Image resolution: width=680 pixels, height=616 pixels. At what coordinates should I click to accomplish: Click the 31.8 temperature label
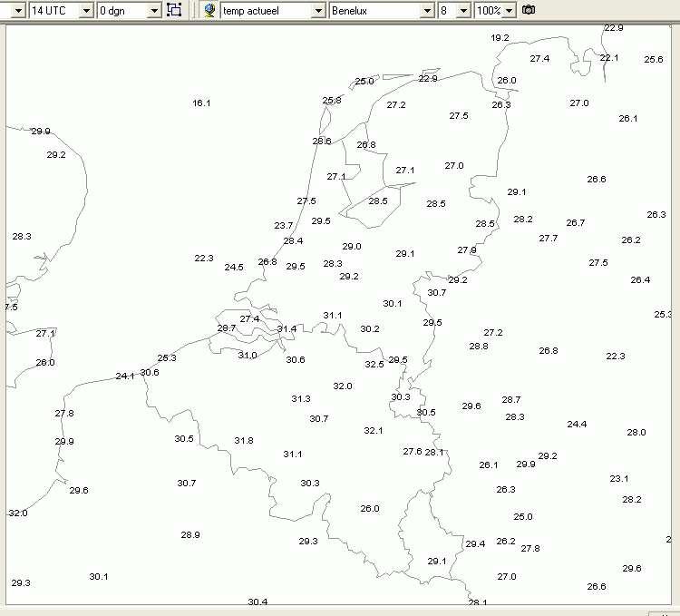tap(244, 441)
